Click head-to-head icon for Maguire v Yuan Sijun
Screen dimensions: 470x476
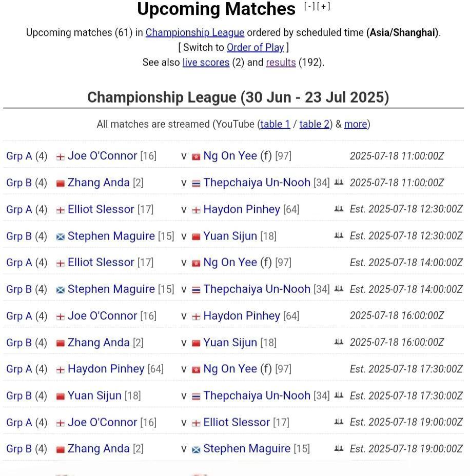point(339,235)
